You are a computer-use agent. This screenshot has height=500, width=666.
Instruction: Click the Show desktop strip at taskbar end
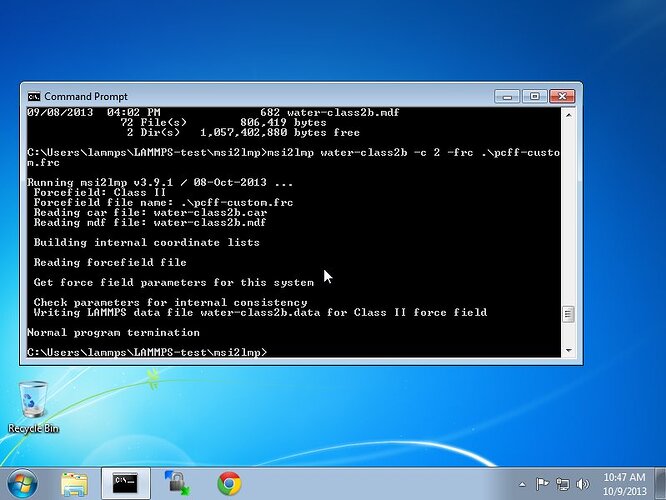(x=660, y=484)
